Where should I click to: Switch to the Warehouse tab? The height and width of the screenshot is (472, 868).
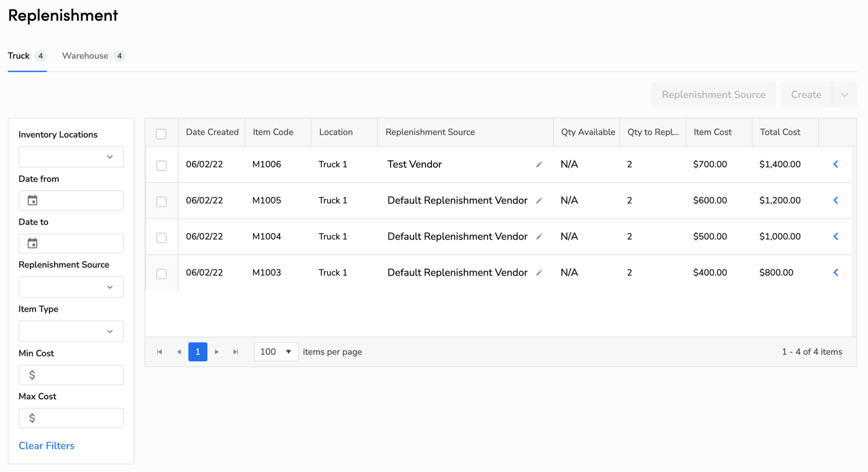pyautogui.click(x=84, y=56)
